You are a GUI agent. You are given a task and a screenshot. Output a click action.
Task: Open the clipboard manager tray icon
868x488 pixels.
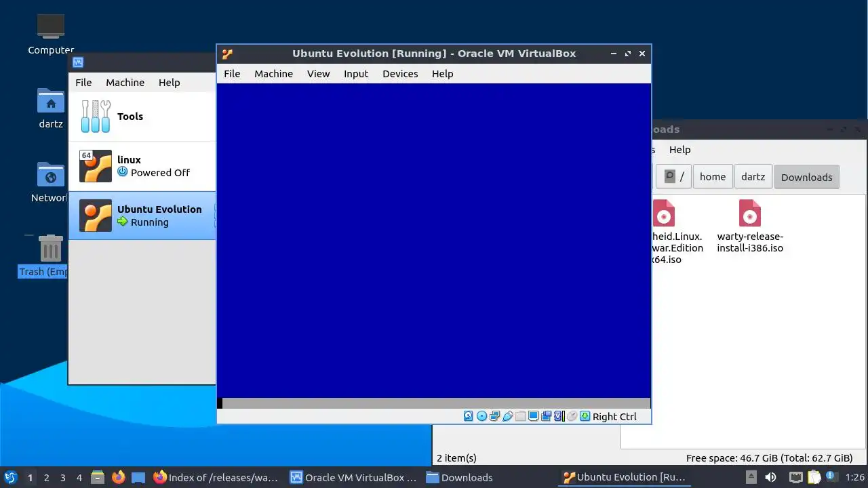point(813,477)
